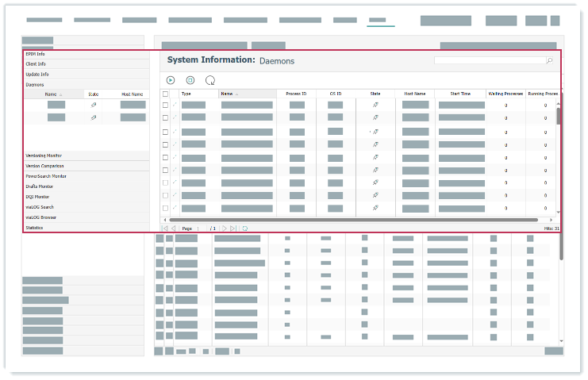Viewport: 588px width, 380px height.
Task: Click the Start daemon play icon
Action: 171,80
